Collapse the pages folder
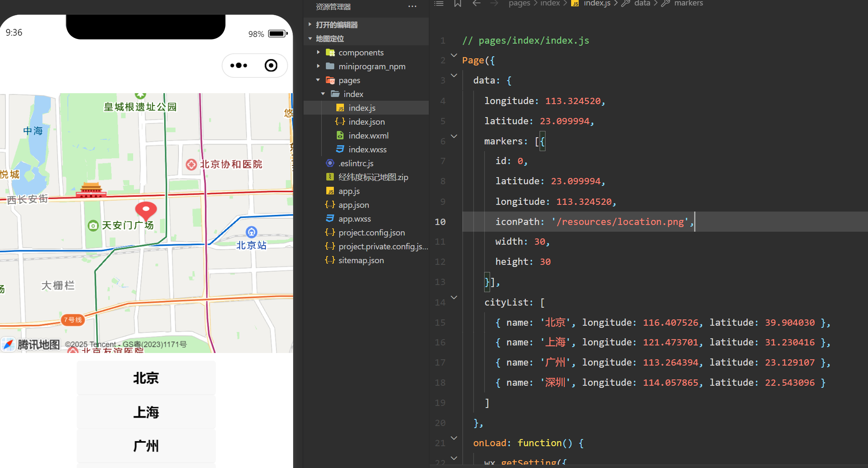 (349, 80)
